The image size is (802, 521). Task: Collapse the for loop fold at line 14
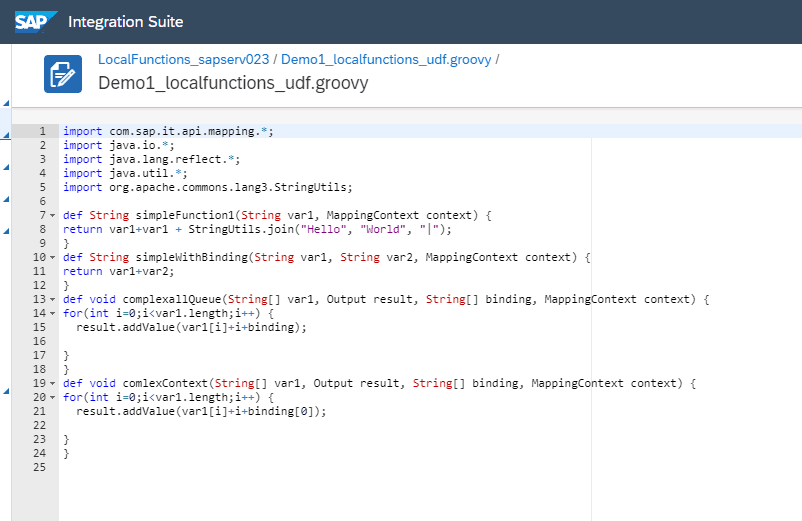tap(52, 313)
